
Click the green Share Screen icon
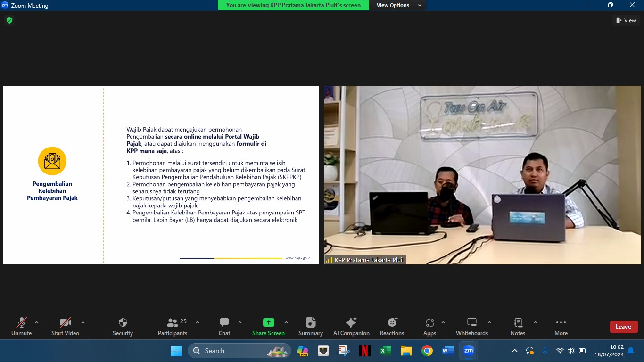[x=268, y=323]
